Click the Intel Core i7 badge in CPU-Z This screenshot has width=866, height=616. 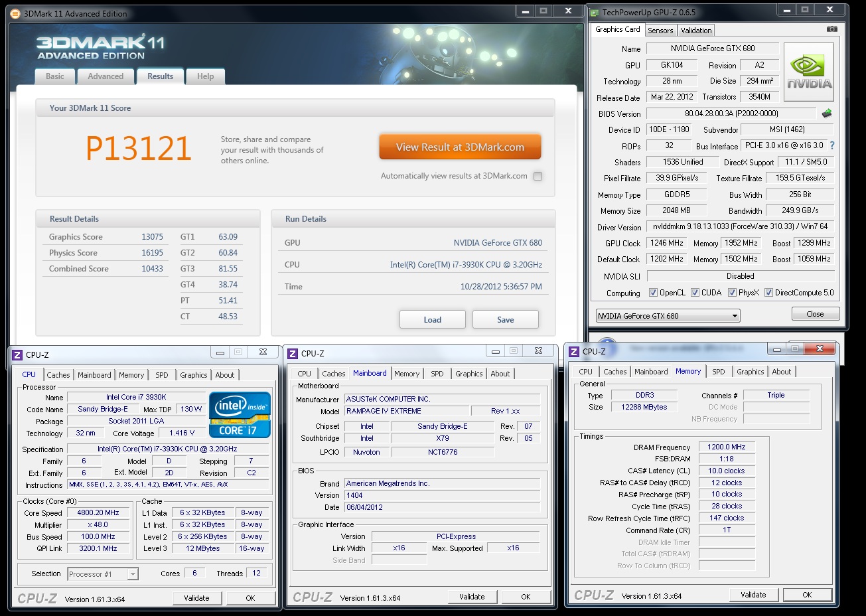pos(240,415)
